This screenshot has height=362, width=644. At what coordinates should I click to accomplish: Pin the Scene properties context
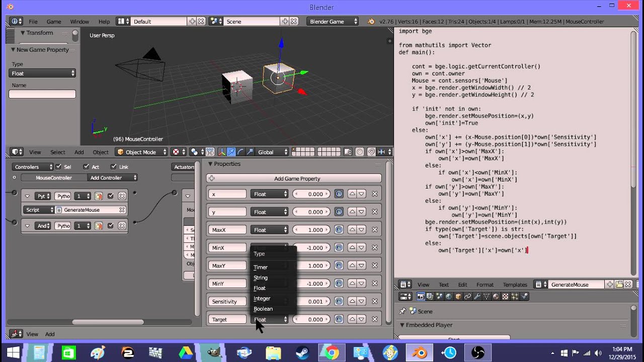403,311
